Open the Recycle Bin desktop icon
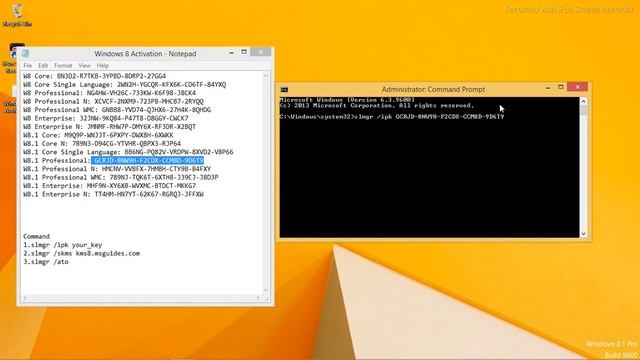This screenshot has height=360, width=640. [x=17, y=15]
